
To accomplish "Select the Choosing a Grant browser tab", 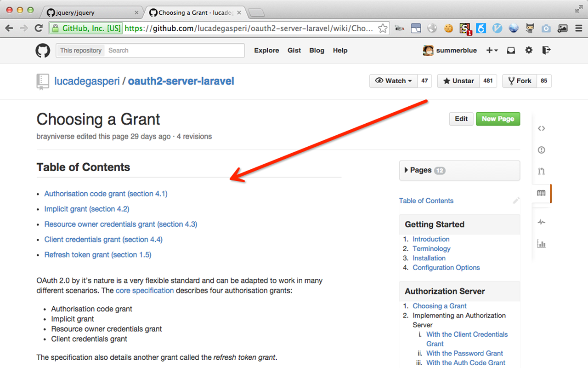I will pos(196,12).
